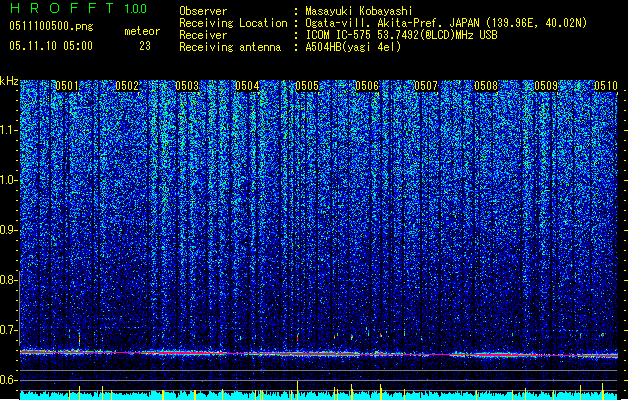Click the Receiving antenna label
Viewport: 629px width, 400px height.
pos(230,47)
